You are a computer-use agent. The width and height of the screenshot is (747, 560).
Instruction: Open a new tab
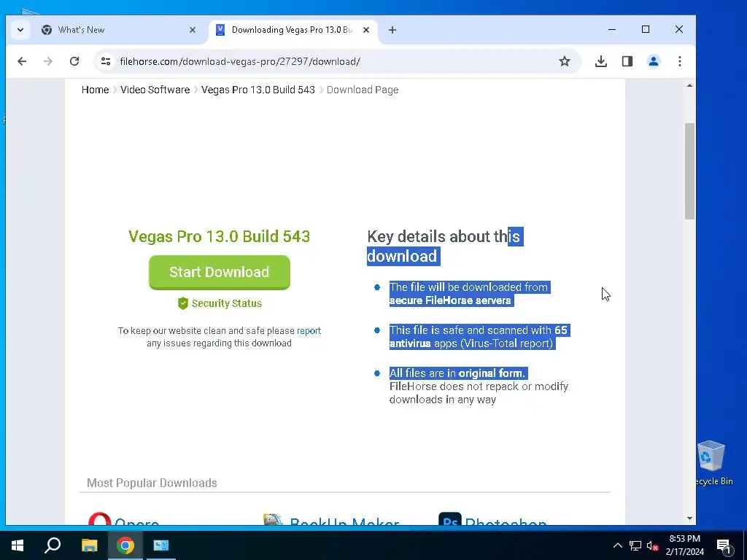pyautogui.click(x=392, y=30)
